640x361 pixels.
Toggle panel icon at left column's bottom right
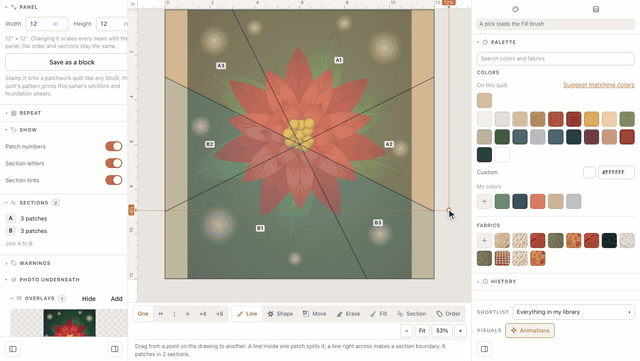115,349
